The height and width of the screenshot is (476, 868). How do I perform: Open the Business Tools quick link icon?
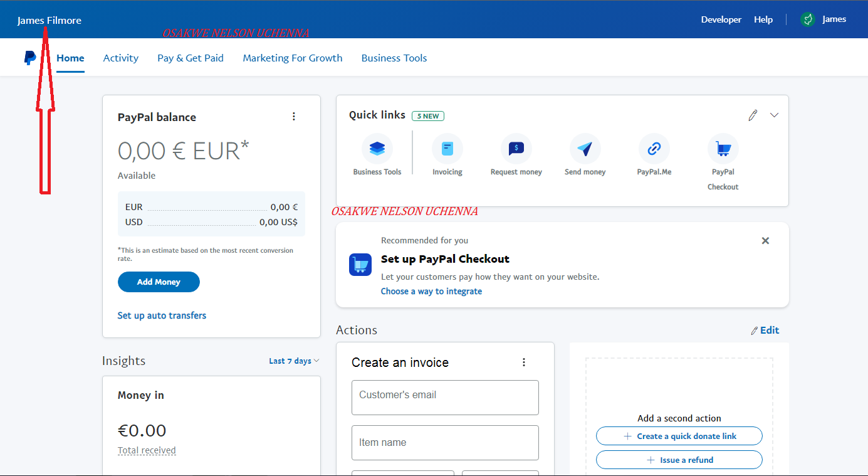(x=377, y=149)
